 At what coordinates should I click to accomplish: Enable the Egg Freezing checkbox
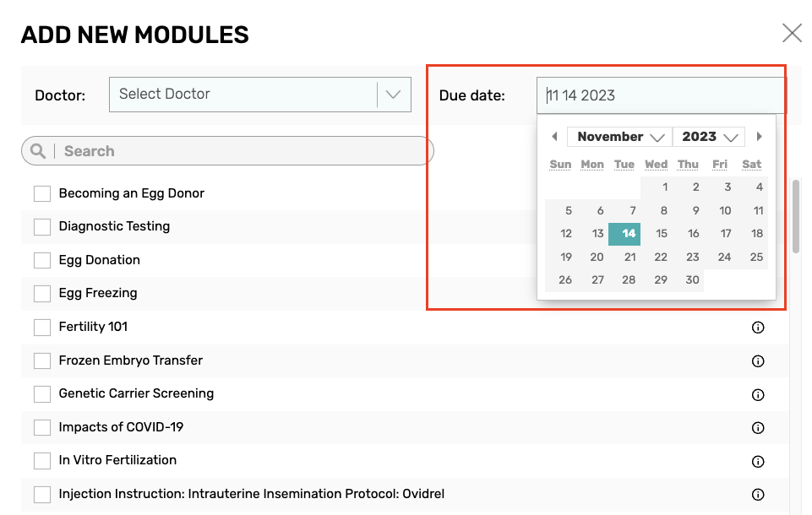point(42,293)
